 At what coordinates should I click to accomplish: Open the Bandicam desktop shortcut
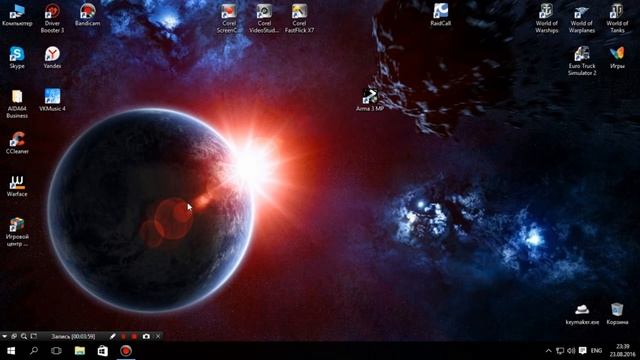87,15
